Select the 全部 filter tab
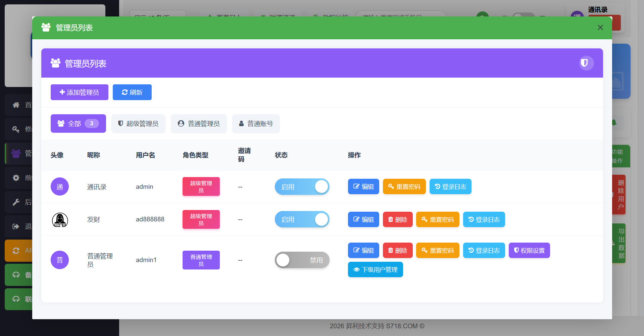This screenshot has width=644, height=336. [x=78, y=124]
